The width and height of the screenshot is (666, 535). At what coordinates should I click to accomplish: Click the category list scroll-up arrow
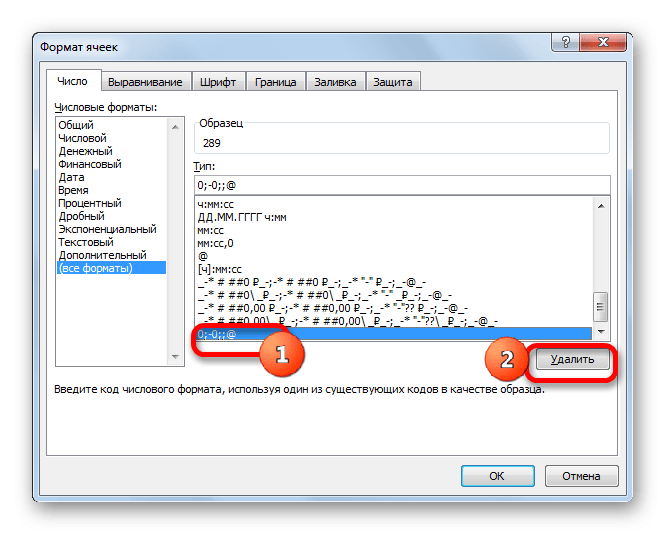(175, 127)
